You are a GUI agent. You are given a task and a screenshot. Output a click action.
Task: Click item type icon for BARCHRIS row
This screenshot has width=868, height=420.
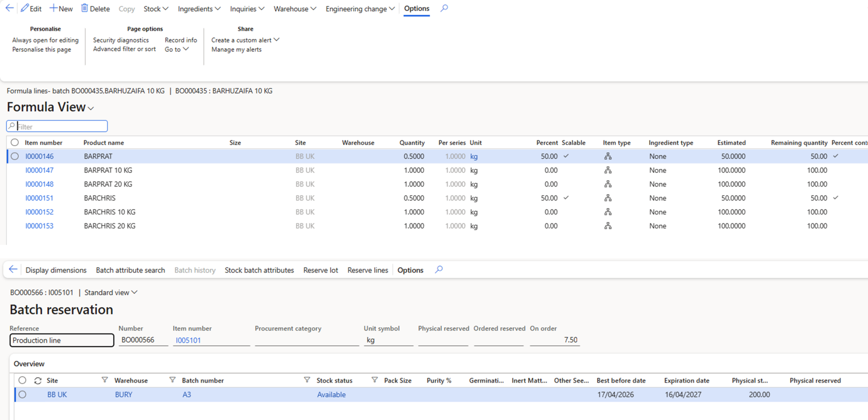coord(608,198)
